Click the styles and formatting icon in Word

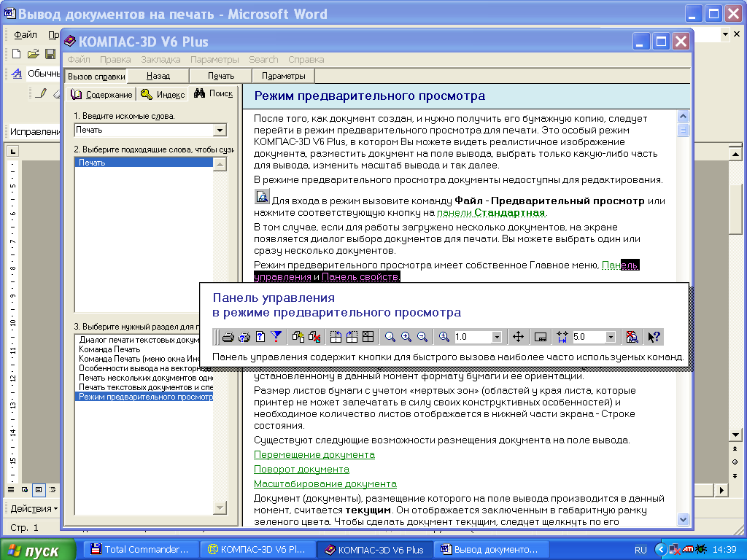[17, 74]
